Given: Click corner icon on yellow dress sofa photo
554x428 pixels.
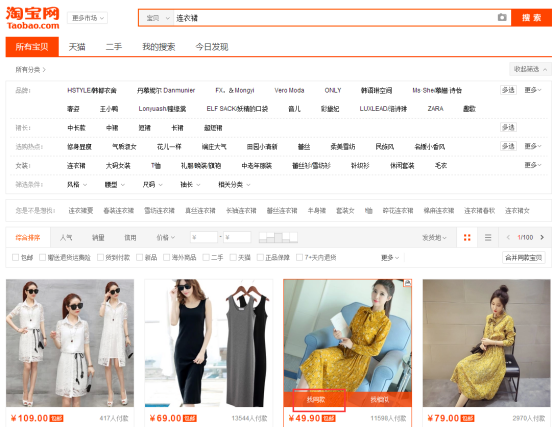Looking at the screenshot, I should click(408, 283).
